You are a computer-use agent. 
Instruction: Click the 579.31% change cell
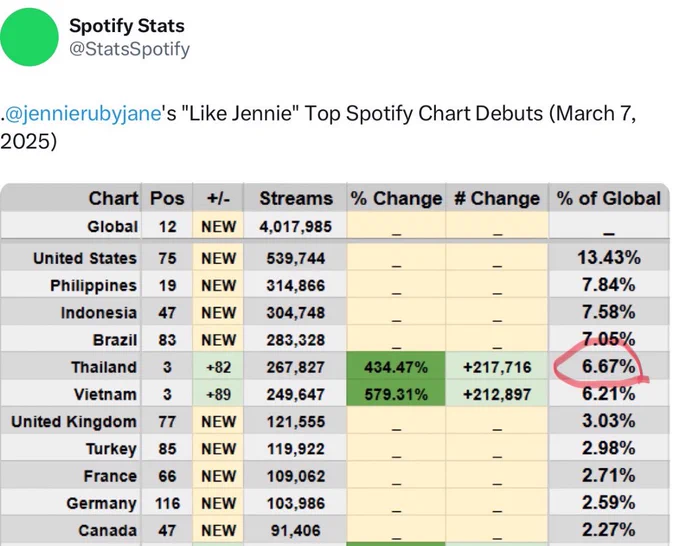coord(396,395)
